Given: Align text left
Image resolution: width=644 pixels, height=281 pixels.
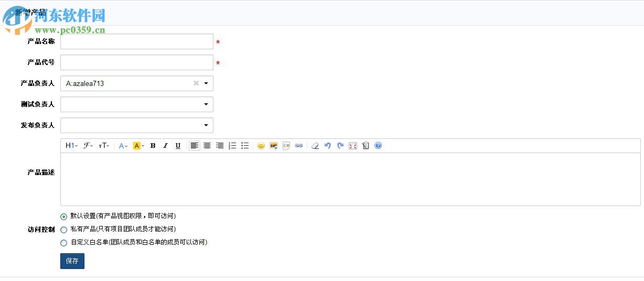Looking at the screenshot, I should [195, 146].
